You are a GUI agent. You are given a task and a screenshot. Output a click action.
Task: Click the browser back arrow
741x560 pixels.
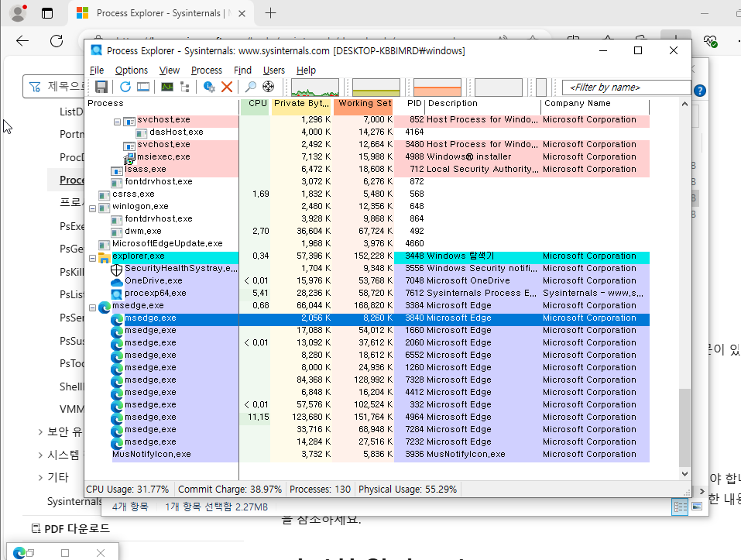coord(22,41)
